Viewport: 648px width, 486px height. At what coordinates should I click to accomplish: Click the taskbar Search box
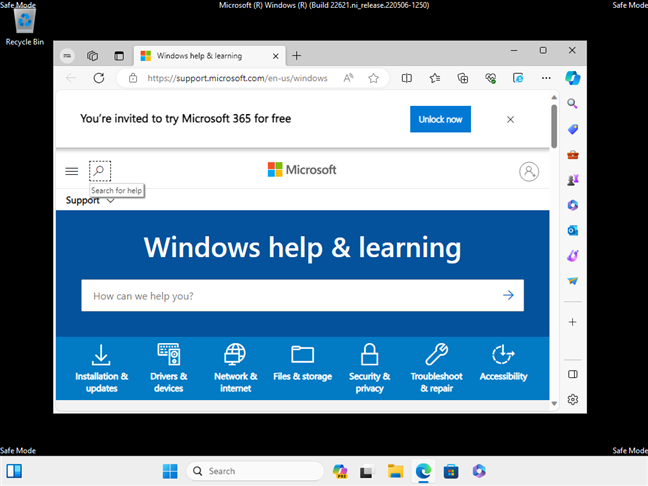[255, 471]
